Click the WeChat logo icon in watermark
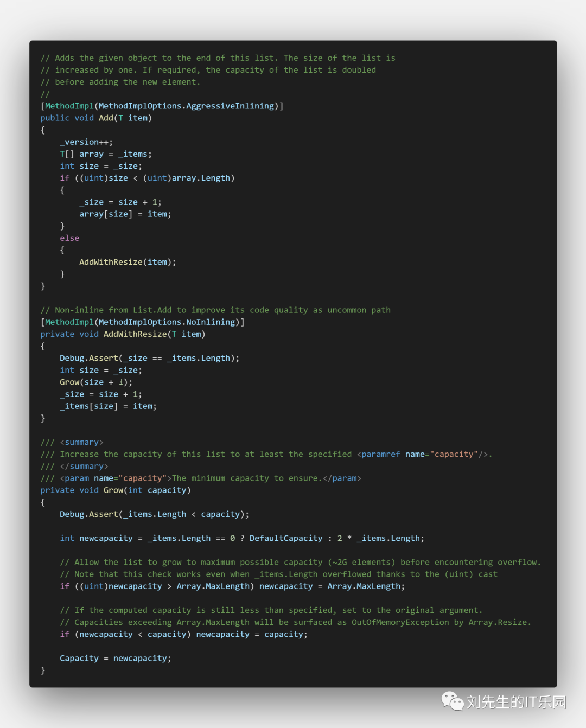This screenshot has width=586, height=728. coord(452,701)
